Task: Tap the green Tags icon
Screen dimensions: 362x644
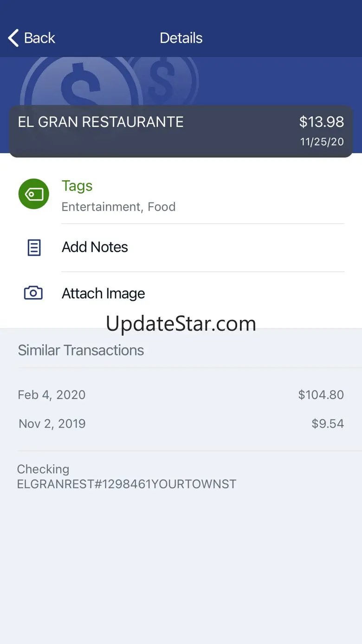Action: click(x=33, y=194)
